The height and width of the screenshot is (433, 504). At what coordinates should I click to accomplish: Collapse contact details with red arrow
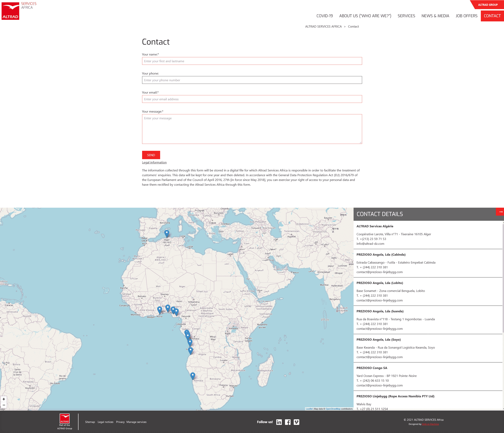pyautogui.click(x=500, y=212)
